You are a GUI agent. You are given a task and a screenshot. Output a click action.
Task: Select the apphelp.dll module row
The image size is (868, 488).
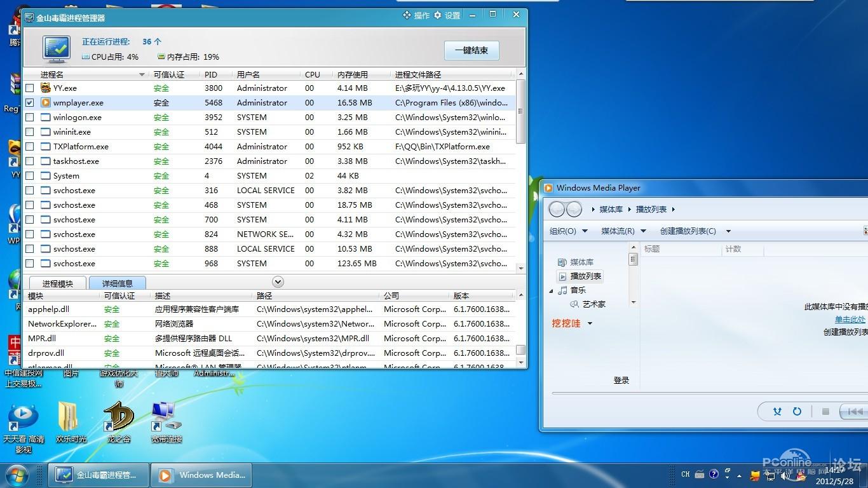pos(269,309)
